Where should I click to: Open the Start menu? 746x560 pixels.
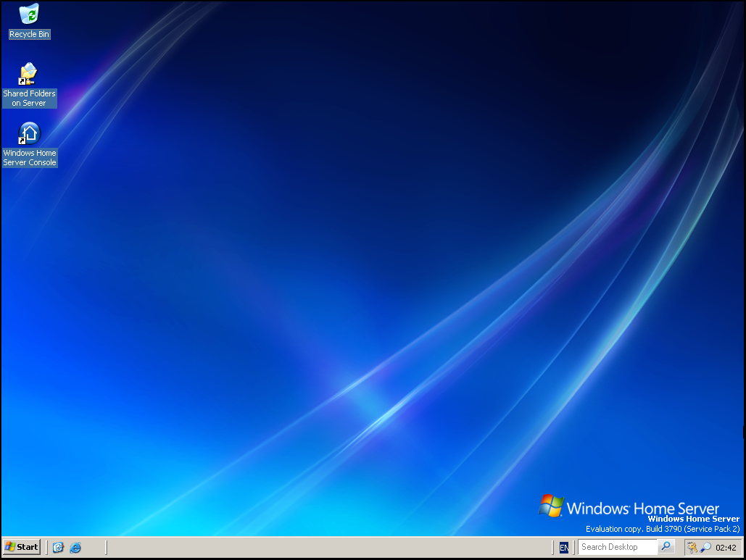[22, 547]
